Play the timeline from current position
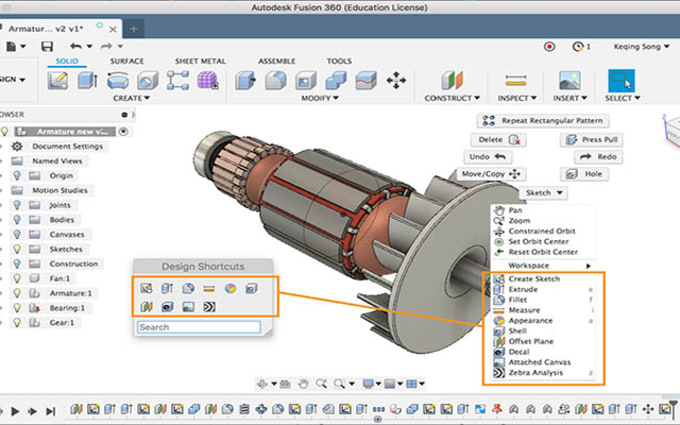The image size is (680, 425). [15, 411]
